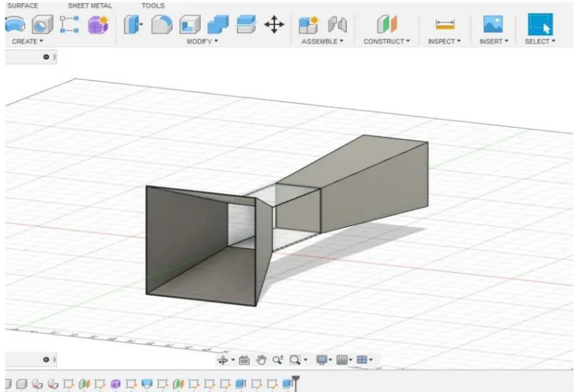
Task: Activate the Shell tool
Action: pyautogui.click(x=190, y=25)
